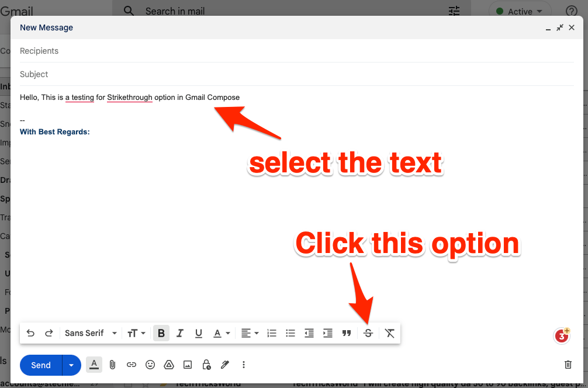Click the Insert signature pen icon
The height and width of the screenshot is (388, 588).
[x=225, y=365]
